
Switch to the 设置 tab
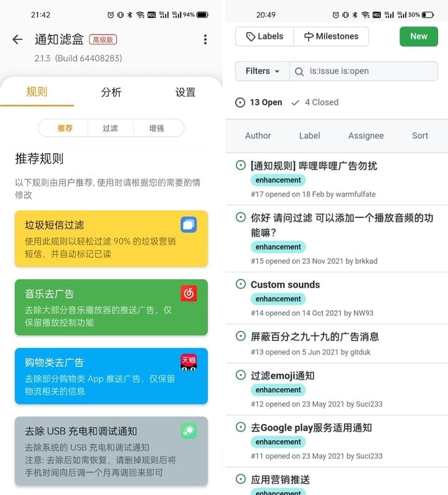click(185, 92)
